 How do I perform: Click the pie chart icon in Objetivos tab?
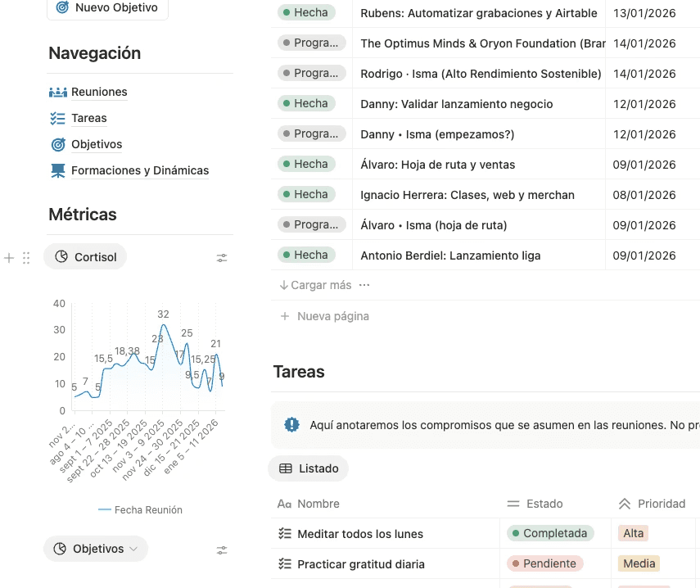pos(60,549)
